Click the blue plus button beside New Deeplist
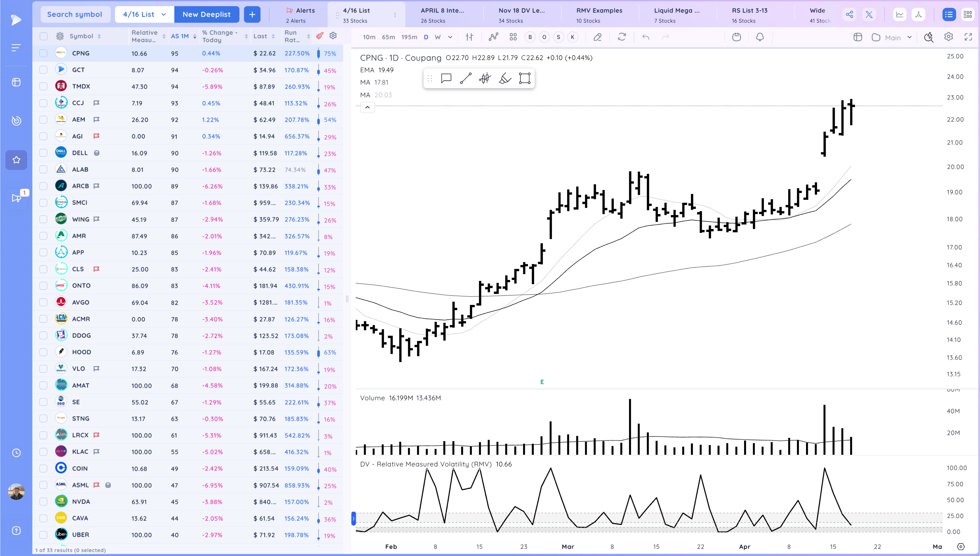This screenshot has width=980, height=556. click(252, 14)
